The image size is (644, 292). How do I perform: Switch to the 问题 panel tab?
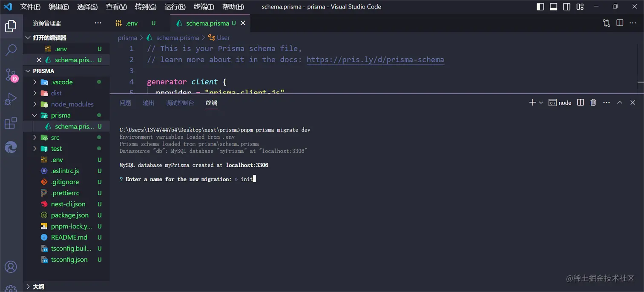(x=125, y=103)
